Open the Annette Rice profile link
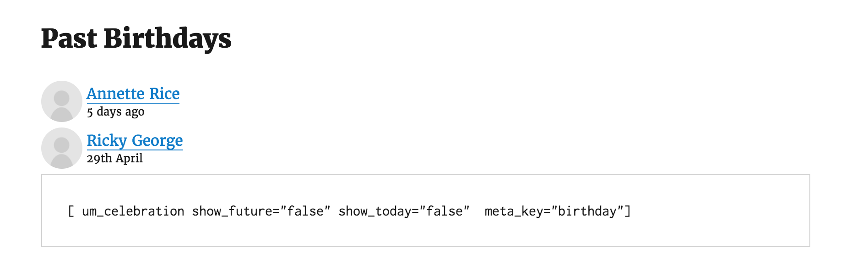868x266 pixels. (133, 94)
